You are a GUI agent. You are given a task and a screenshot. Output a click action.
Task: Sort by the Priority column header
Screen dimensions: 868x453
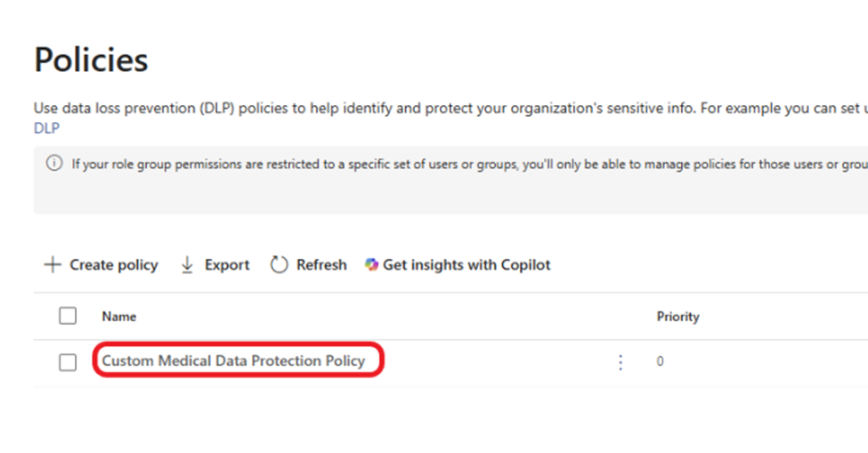click(677, 316)
